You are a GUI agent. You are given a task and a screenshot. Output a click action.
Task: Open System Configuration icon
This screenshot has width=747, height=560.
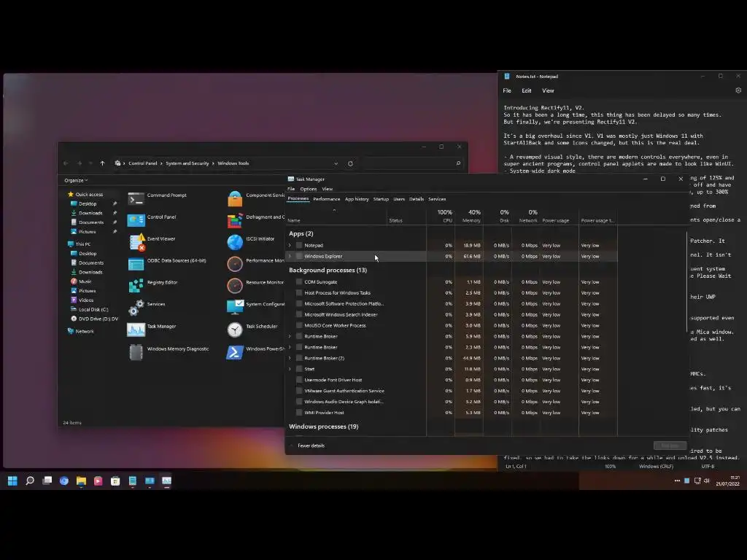pos(235,307)
